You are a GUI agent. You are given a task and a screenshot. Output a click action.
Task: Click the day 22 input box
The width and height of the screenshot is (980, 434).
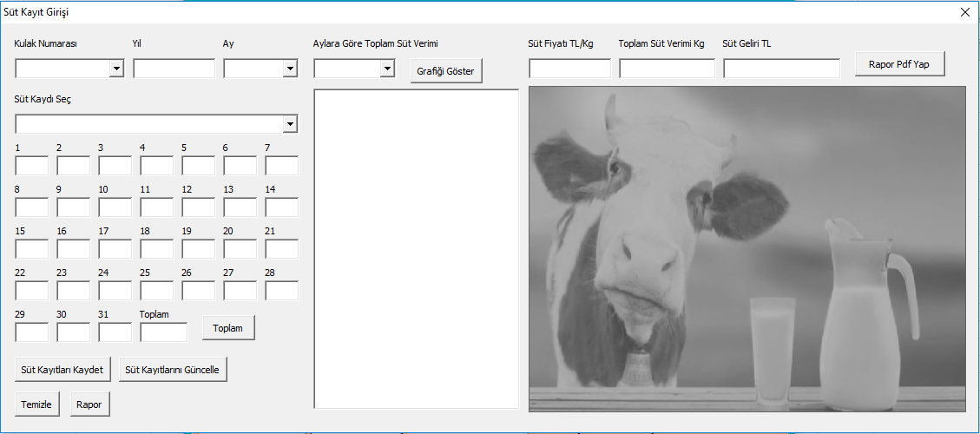32,291
